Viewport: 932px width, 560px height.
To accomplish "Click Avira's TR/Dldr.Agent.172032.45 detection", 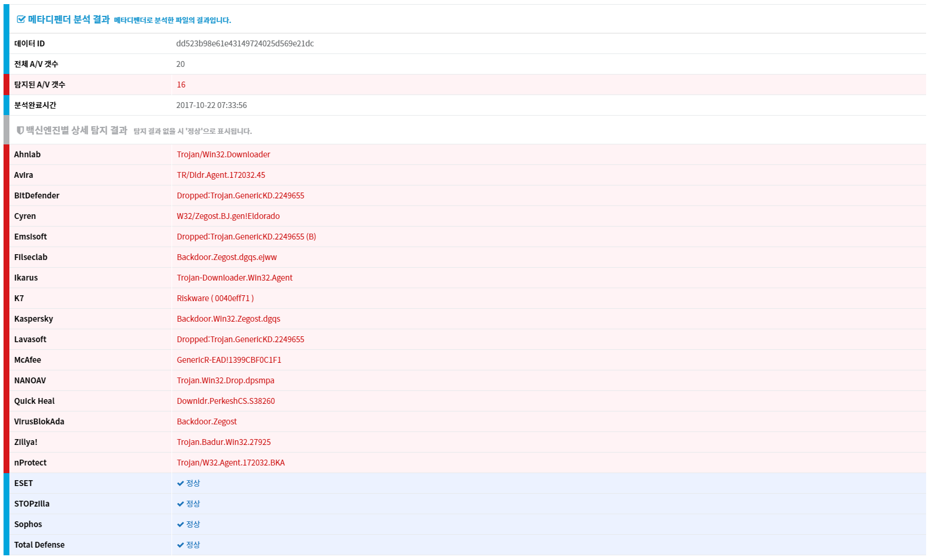I will pyautogui.click(x=221, y=175).
